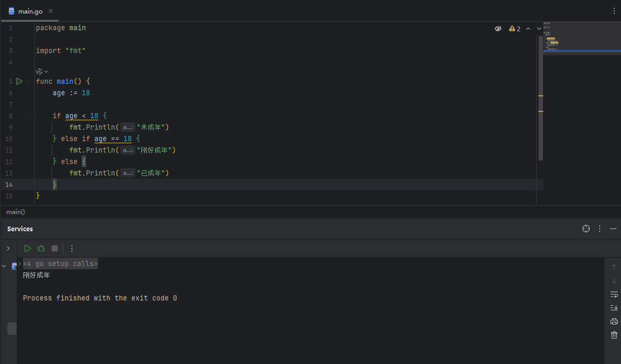Rerun the program in Services toolbar
Screen dimensions: 621x364
pos(27,248)
